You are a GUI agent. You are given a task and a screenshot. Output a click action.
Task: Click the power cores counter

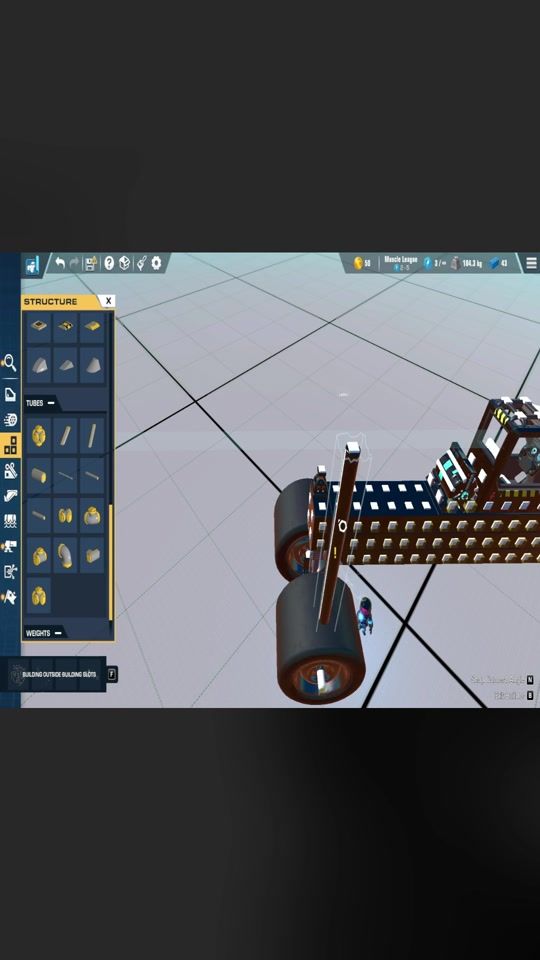(x=435, y=263)
